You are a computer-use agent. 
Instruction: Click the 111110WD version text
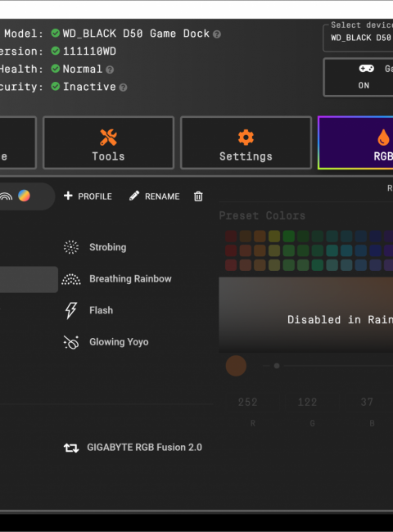89,52
